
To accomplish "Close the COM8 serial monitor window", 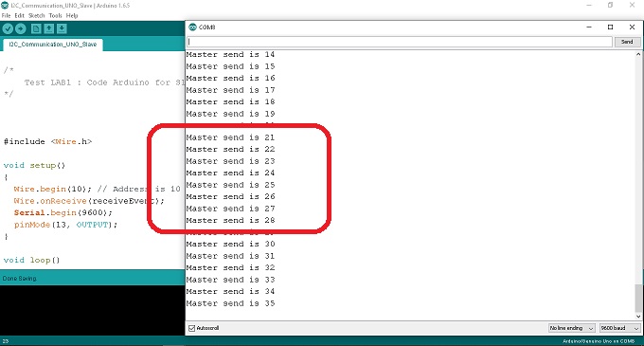I will click(x=632, y=27).
